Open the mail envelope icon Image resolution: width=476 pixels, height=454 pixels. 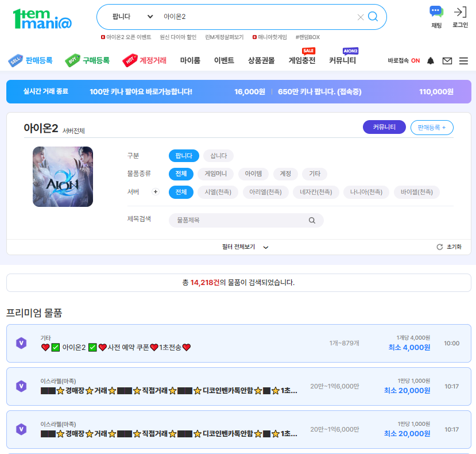447,61
